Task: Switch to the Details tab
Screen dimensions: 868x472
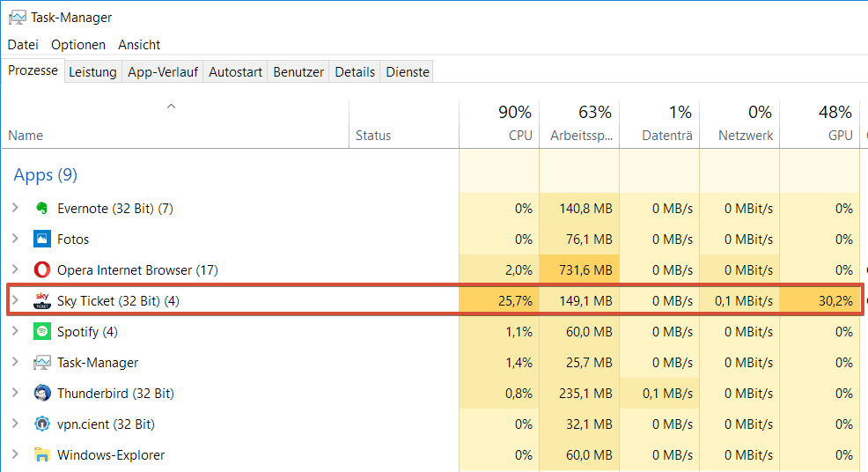Action: 355,72
